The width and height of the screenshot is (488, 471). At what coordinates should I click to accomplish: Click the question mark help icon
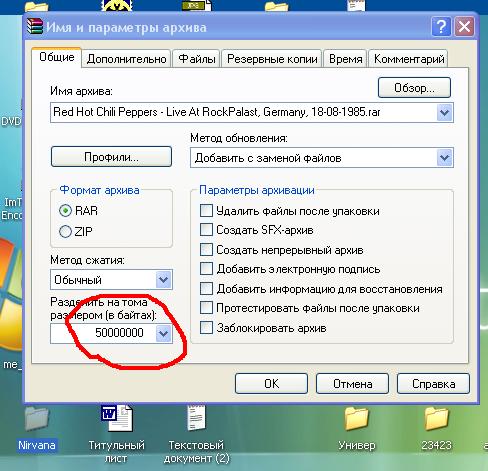(x=441, y=26)
